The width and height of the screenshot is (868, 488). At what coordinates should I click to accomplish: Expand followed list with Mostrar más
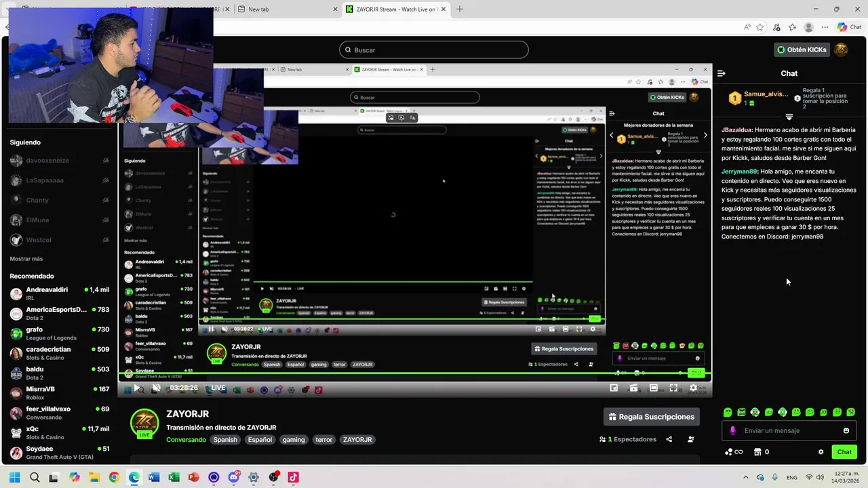[x=26, y=259]
